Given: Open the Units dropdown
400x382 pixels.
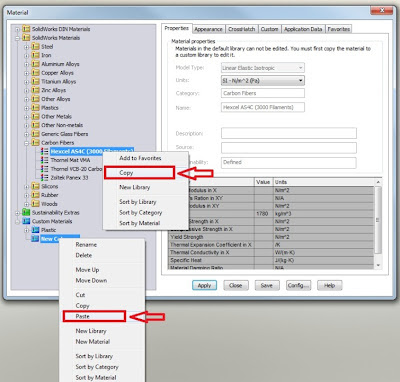Looking at the screenshot, I should click(x=263, y=80).
